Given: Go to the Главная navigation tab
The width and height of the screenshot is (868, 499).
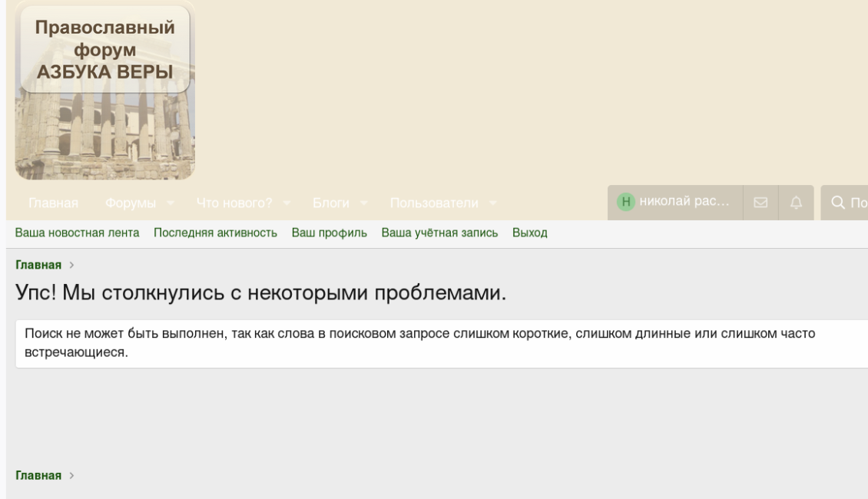Looking at the screenshot, I should [53, 203].
